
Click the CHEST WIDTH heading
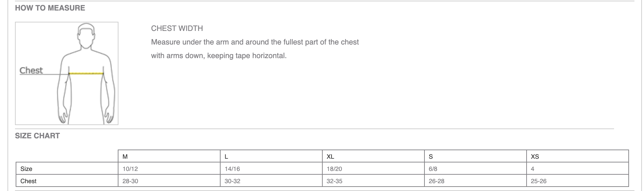pyautogui.click(x=177, y=29)
